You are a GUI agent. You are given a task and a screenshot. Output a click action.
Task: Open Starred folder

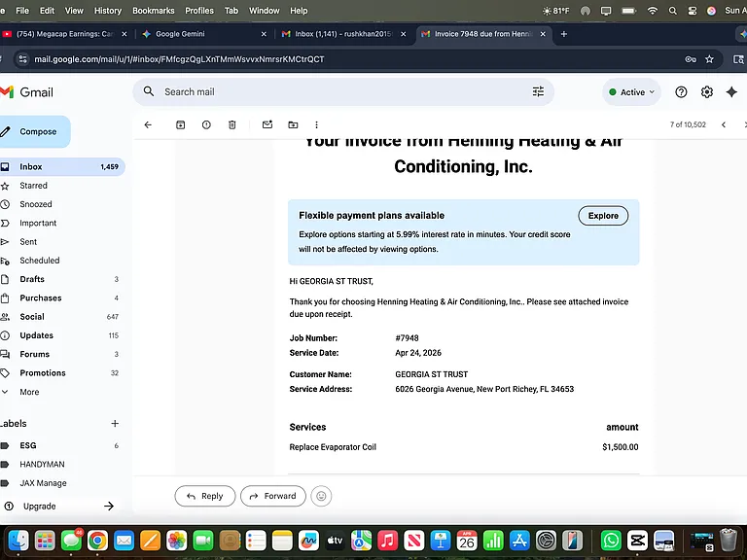61,186
